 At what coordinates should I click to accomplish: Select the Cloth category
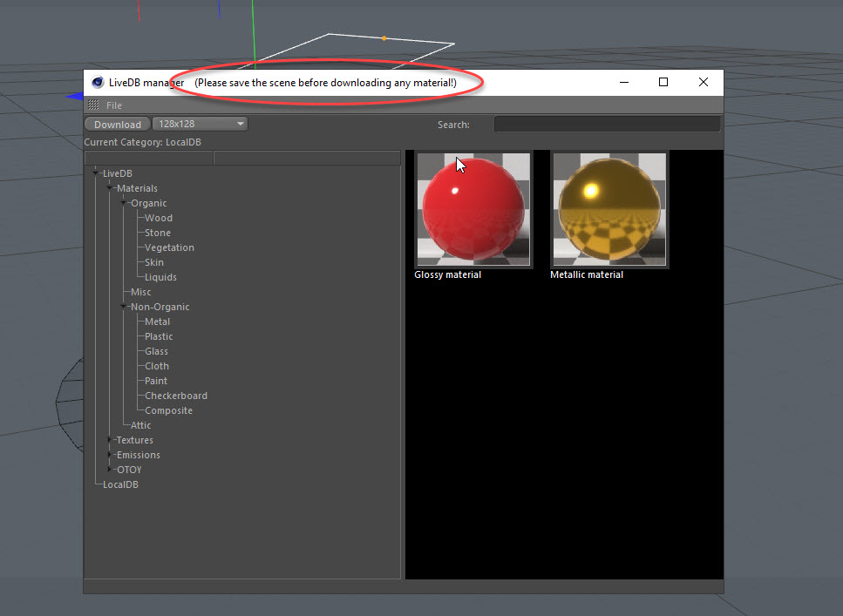pos(157,366)
